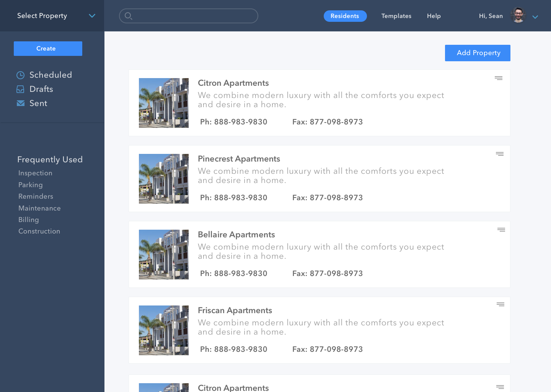The height and width of the screenshot is (392, 551).
Task: Click the Sent envelope icon
Action: pyautogui.click(x=21, y=103)
